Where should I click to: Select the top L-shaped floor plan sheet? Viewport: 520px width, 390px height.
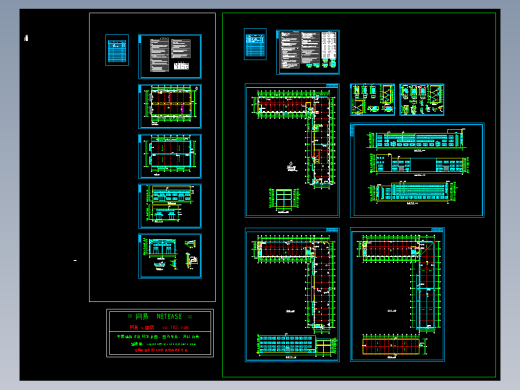pos(292,150)
